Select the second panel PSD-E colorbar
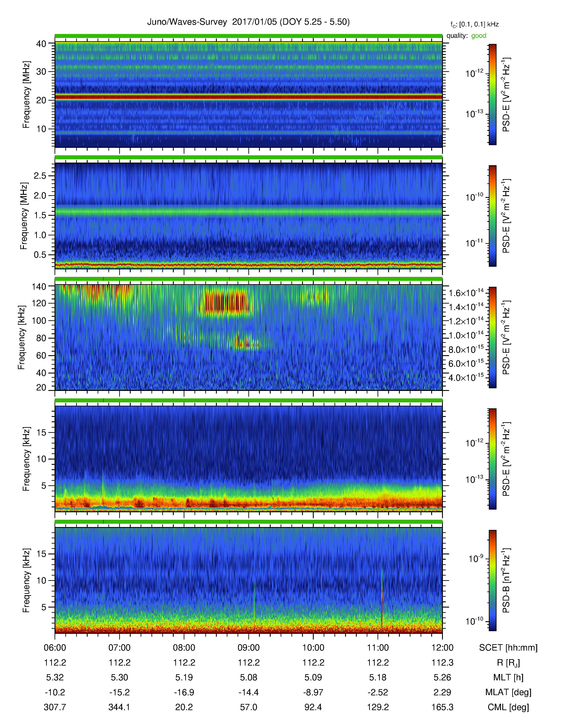Screen dimensions: 563x728 coord(492,216)
